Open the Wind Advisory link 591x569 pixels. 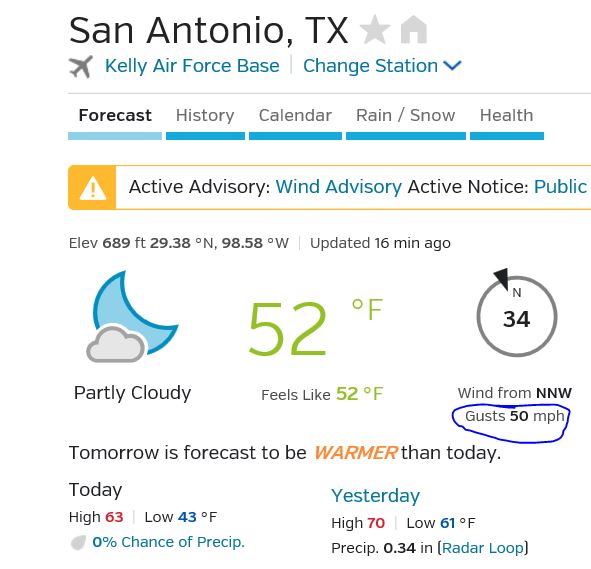339,187
